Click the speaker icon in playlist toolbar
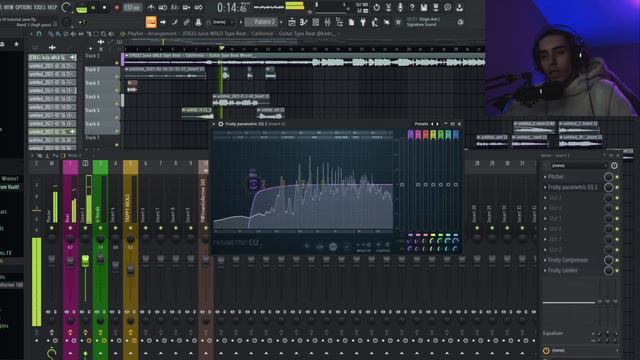The image size is (640, 360). tap(111, 34)
